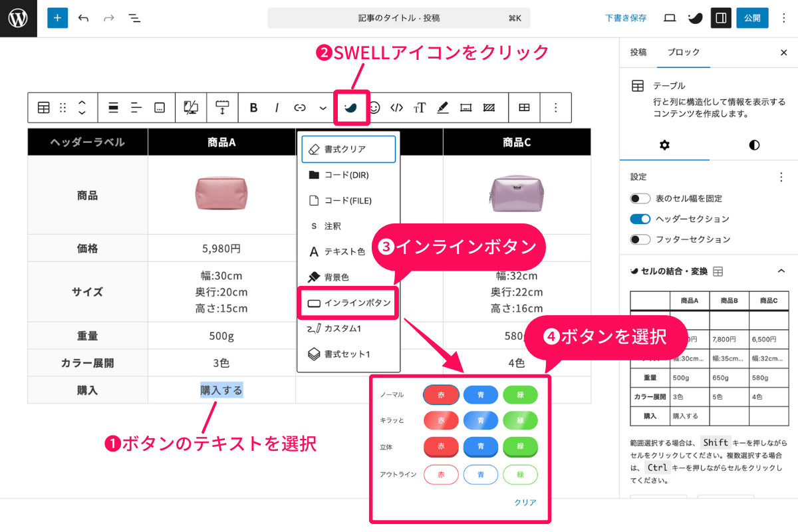Viewport: 798px width, 532px height.
Task: Switch to the 投稿 tab in sidebar
Action: (x=638, y=52)
